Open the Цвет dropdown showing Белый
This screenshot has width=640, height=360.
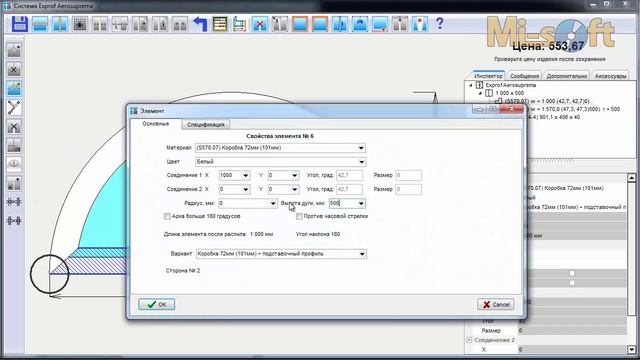coord(361,162)
